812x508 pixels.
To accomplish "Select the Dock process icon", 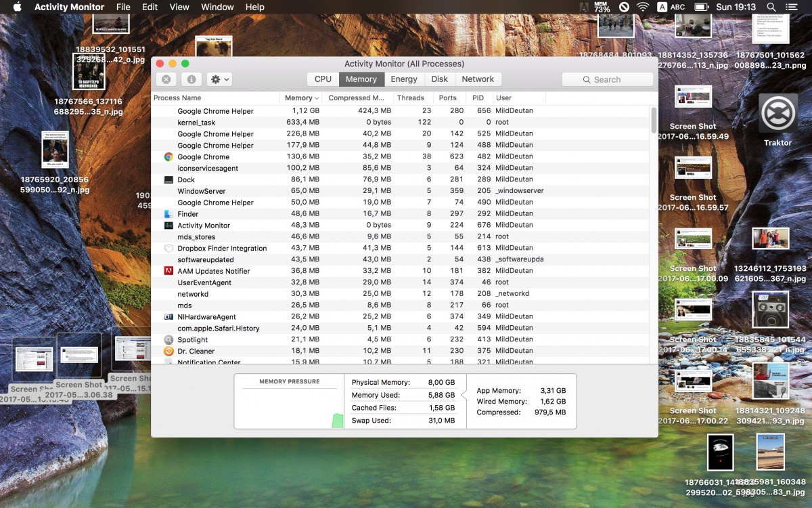I will click(x=168, y=179).
